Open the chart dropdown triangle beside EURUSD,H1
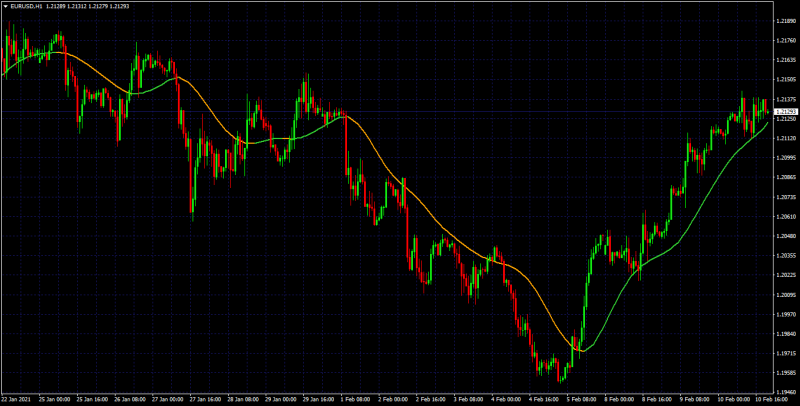 (x=6, y=6)
